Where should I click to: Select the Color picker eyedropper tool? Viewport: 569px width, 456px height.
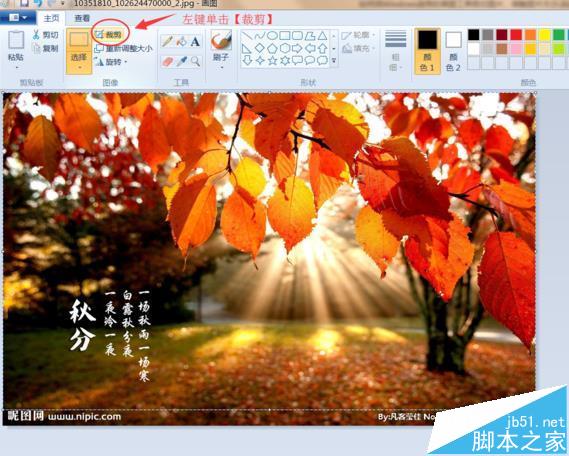[x=181, y=61]
